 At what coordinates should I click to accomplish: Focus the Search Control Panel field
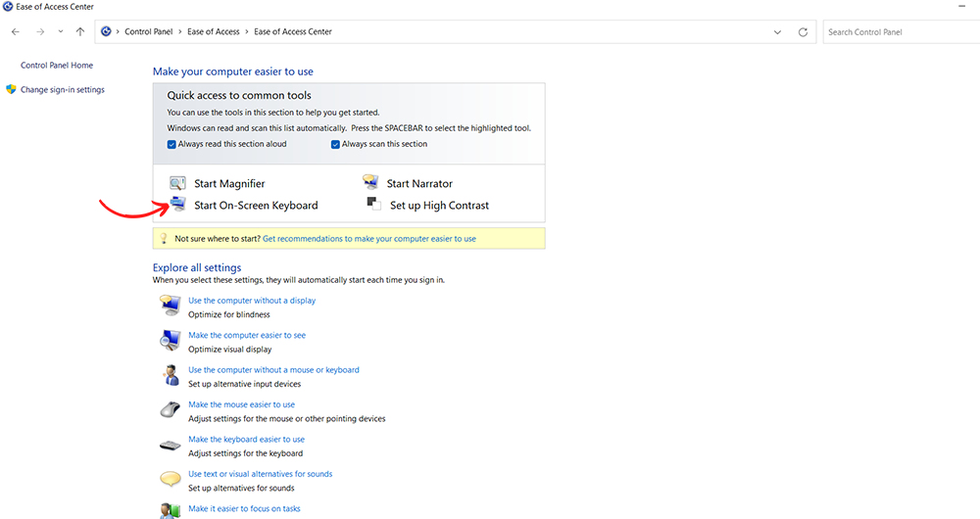902,32
